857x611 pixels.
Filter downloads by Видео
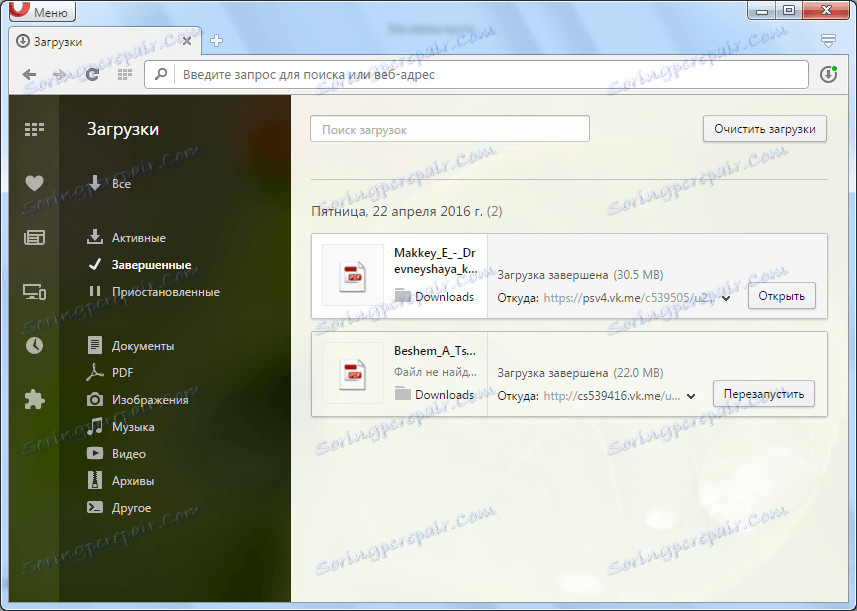(116, 454)
